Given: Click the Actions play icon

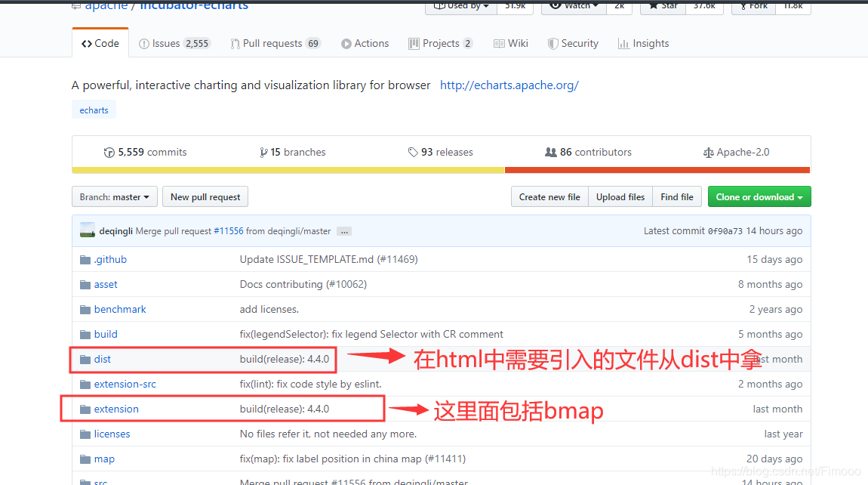Looking at the screenshot, I should [x=346, y=44].
